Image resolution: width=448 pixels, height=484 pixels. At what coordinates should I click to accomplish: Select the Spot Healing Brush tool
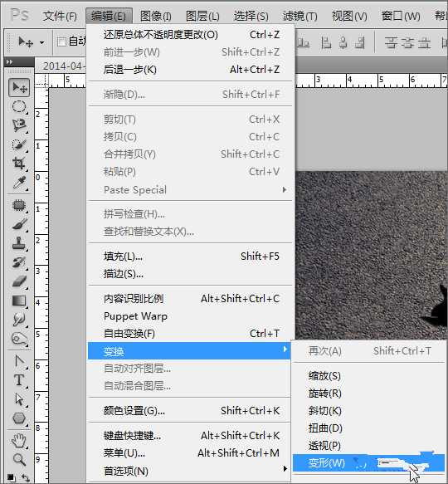coord(19,205)
